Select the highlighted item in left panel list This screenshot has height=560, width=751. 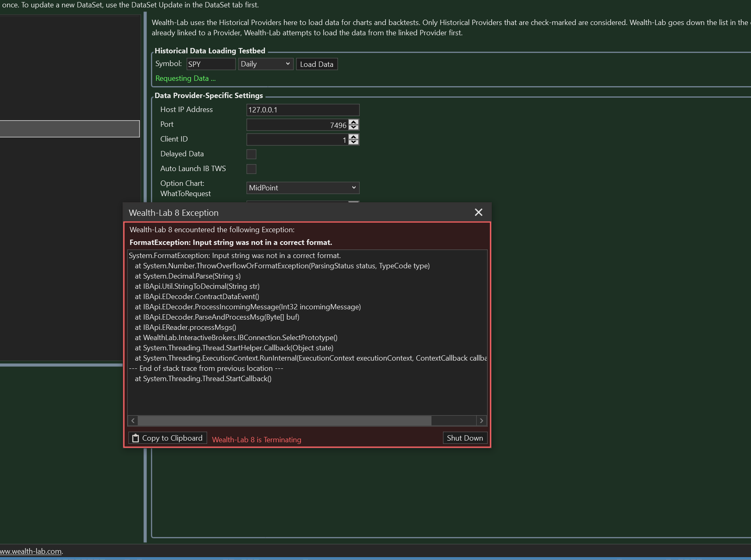click(x=70, y=129)
